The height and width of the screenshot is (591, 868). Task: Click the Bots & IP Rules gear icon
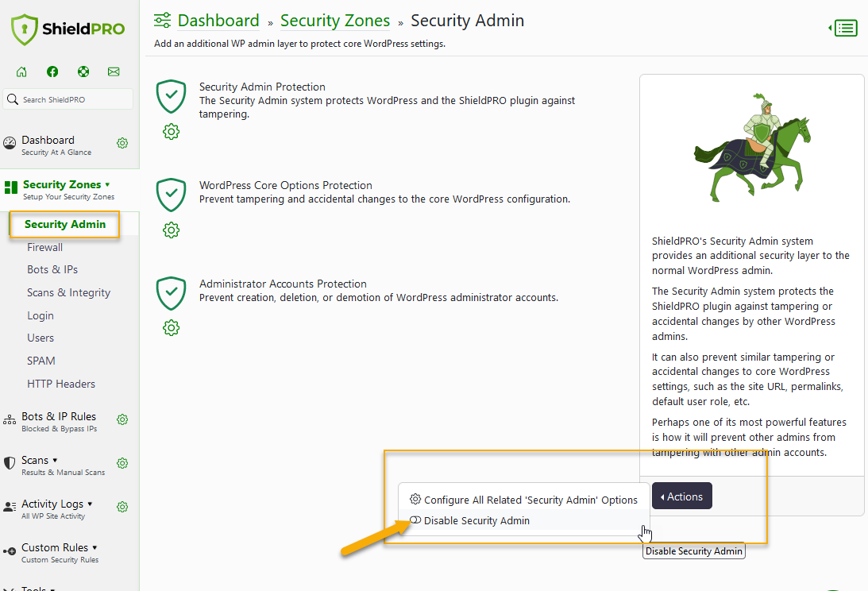[122, 419]
